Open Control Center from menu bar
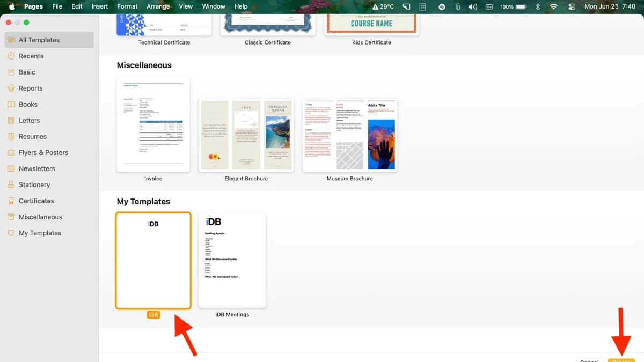This screenshot has width=644, height=362. (x=571, y=6)
